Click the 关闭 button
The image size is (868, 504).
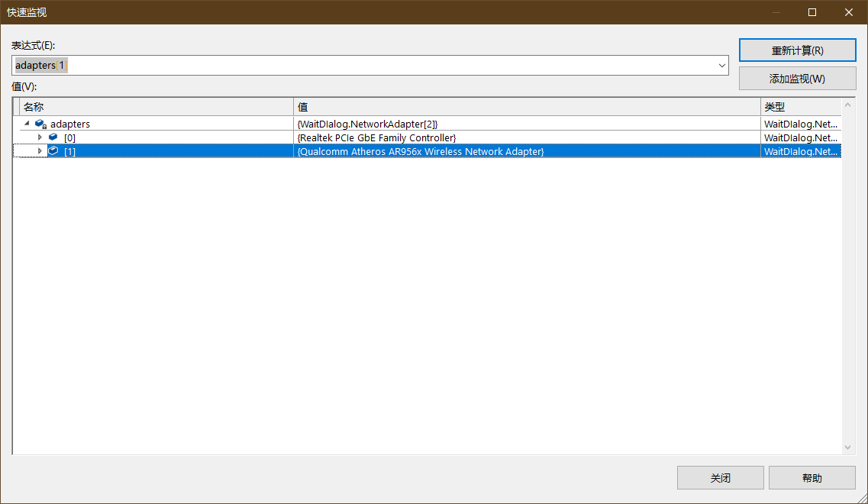click(720, 477)
